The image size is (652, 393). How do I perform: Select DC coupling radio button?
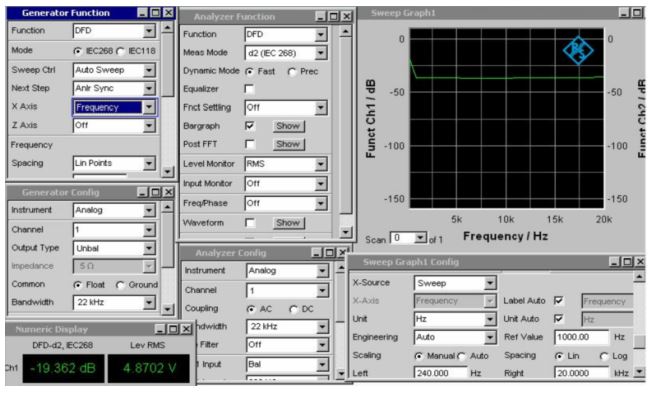point(294,309)
